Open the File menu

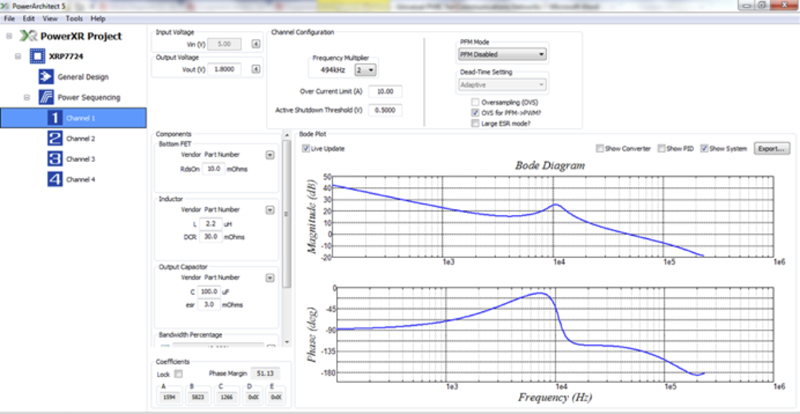9,18
